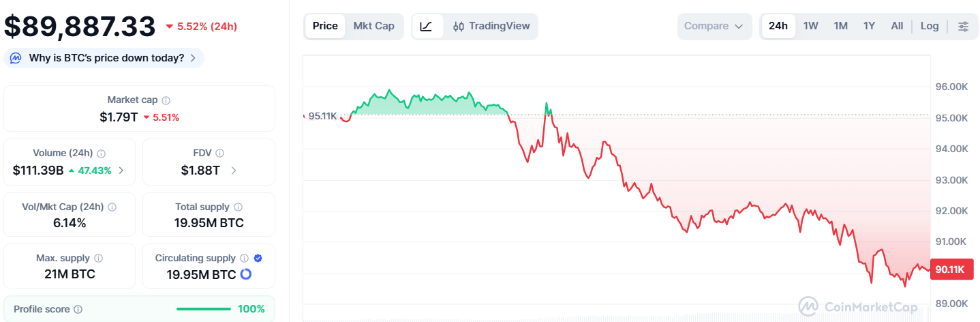Expand Volume (24h) details chevron

point(121,171)
